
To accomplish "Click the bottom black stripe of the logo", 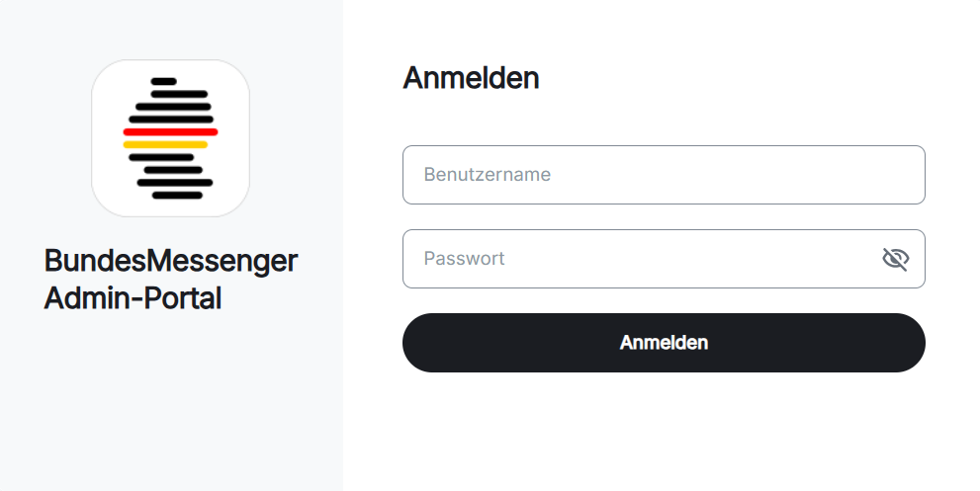I will 177,196.
